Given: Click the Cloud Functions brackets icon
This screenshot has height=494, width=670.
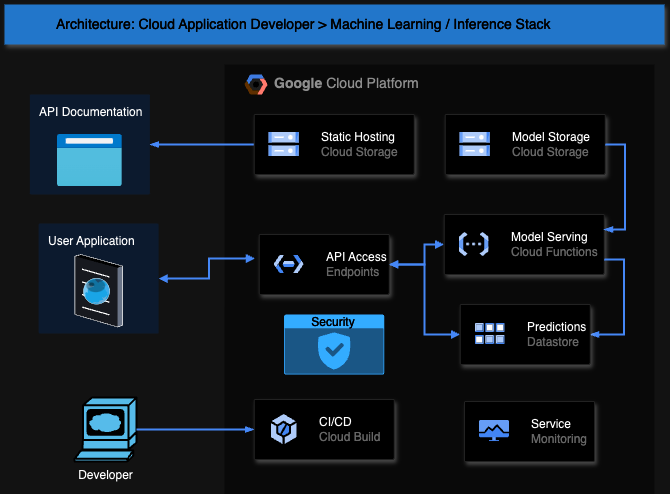Looking at the screenshot, I should coord(473,244).
